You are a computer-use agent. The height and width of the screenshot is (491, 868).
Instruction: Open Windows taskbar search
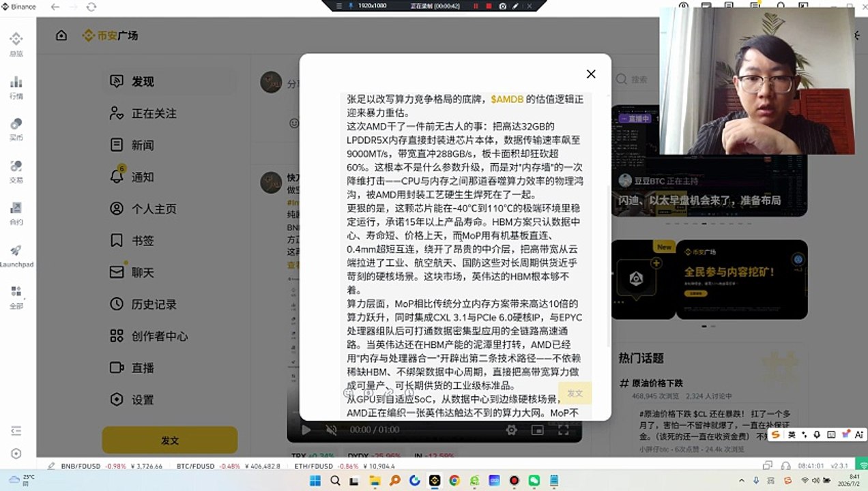click(335, 481)
